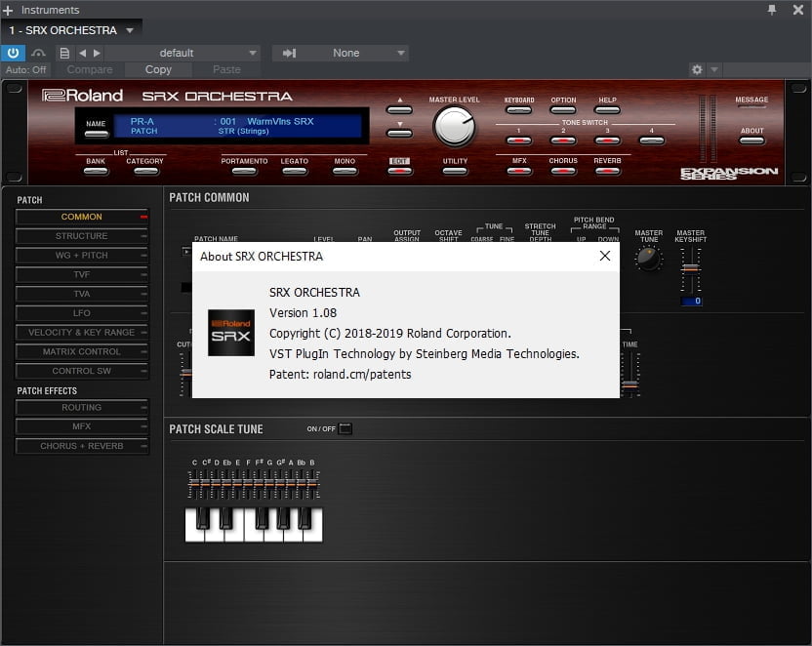Toggle Tone Switch 3
Viewport: 812px width, 646px height.
(x=607, y=141)
